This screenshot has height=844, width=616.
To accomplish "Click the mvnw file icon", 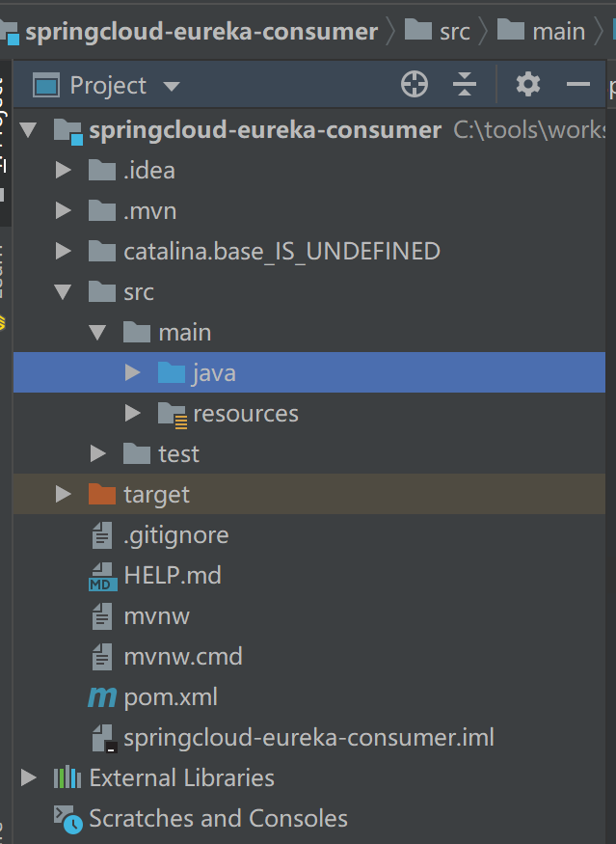I will click(x=102, y=616).
